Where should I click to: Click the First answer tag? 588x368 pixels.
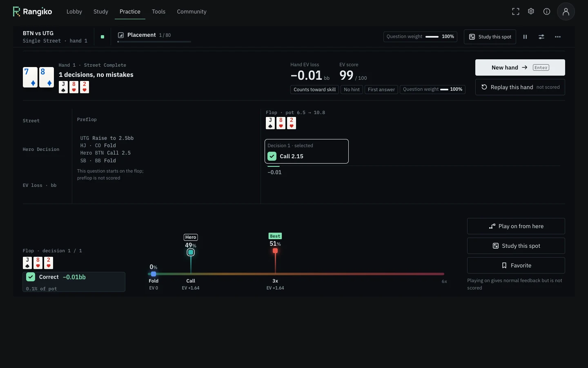381,90
